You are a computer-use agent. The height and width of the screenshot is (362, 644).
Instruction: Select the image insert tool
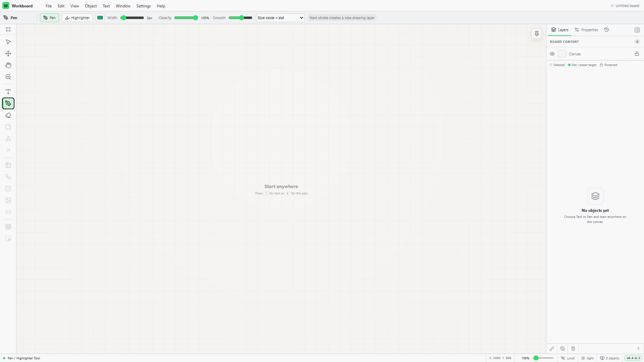(8, 200)
